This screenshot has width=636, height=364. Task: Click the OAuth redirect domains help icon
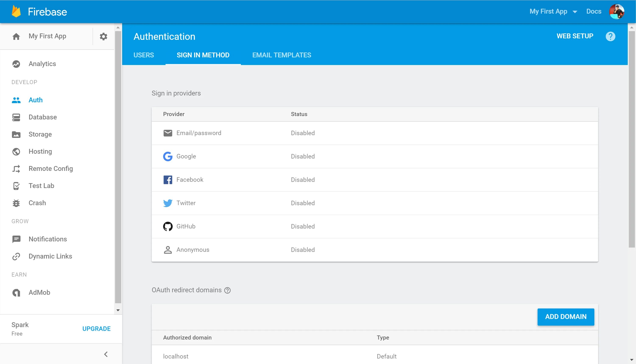tap(227, 290)
